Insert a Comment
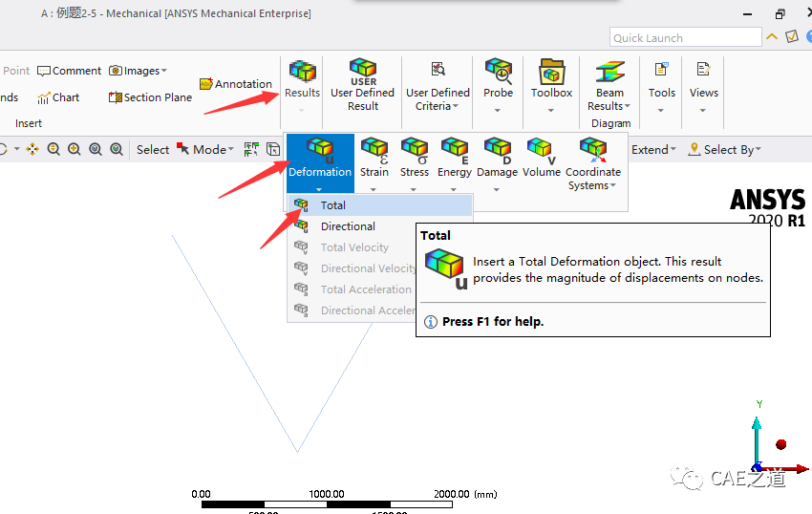Viewport: 812px width, 514px height. [69, 71]
